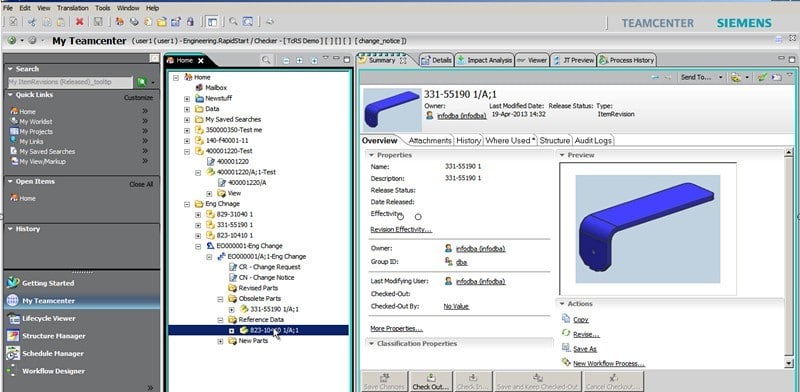Click the Check Out button icon
The height and width of the screenshot is (392, 800).
coord(431,381)
